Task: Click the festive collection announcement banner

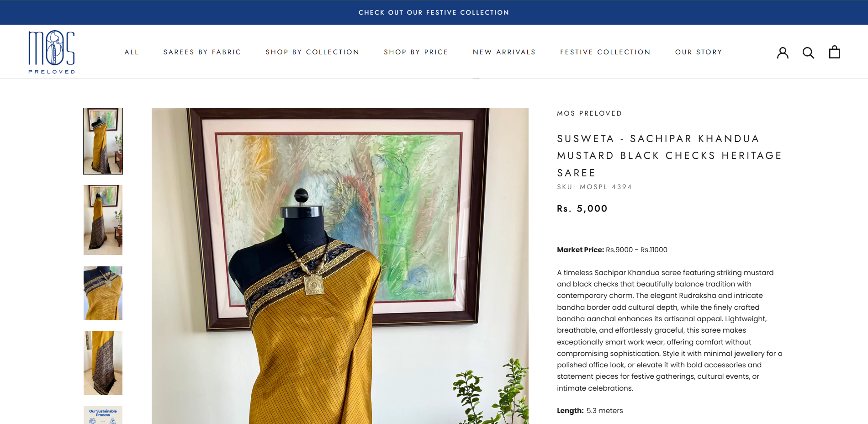Action: pyautogui.click(x=434, y=12)
